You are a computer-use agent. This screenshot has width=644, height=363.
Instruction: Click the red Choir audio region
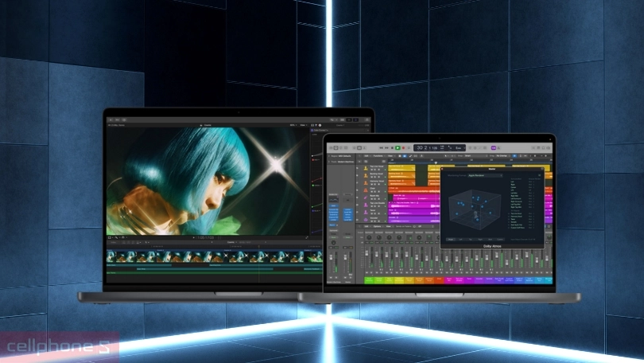[x=414, y=190]
